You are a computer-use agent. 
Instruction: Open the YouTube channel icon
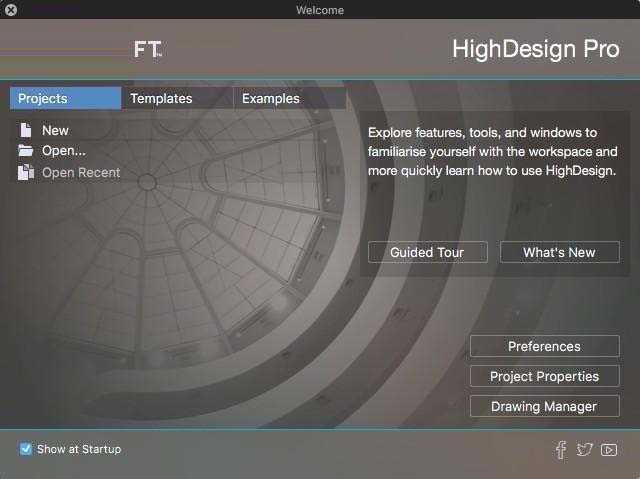(609, 450)
